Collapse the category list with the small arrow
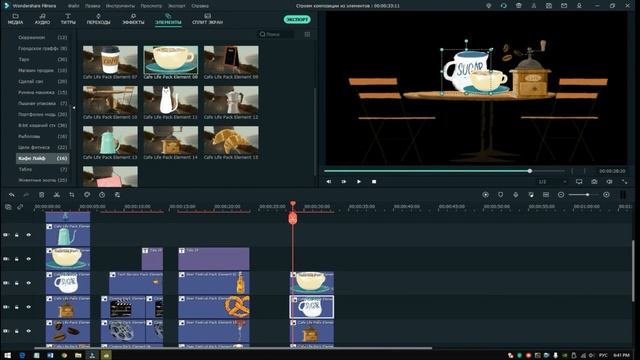640x360 pixels. tap(74, 108)
